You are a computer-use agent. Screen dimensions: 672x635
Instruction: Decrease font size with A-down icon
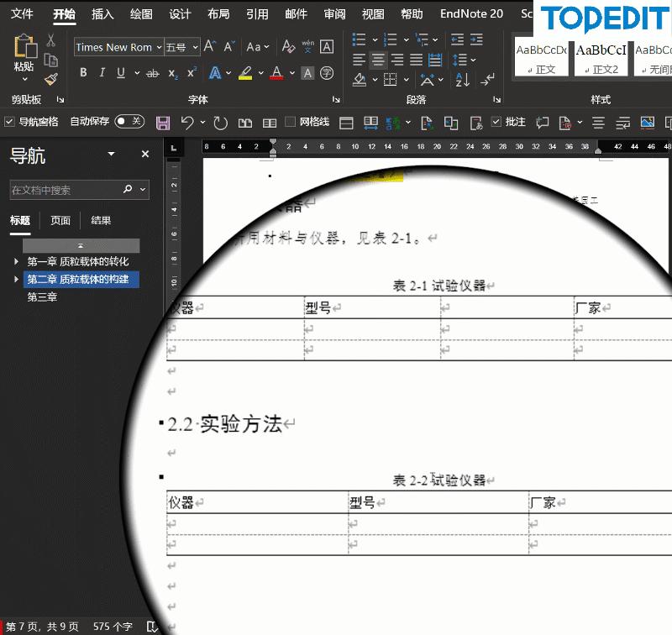pos(228,46)
